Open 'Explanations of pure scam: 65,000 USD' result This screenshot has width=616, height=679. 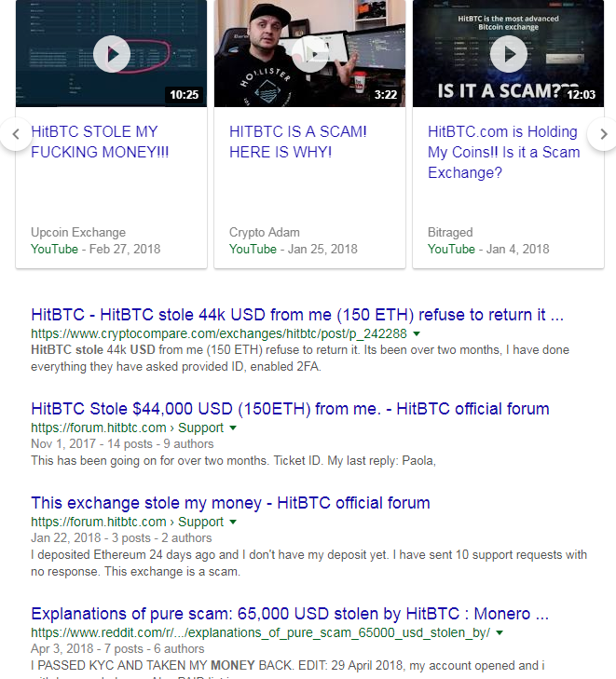tap(290, 614)
